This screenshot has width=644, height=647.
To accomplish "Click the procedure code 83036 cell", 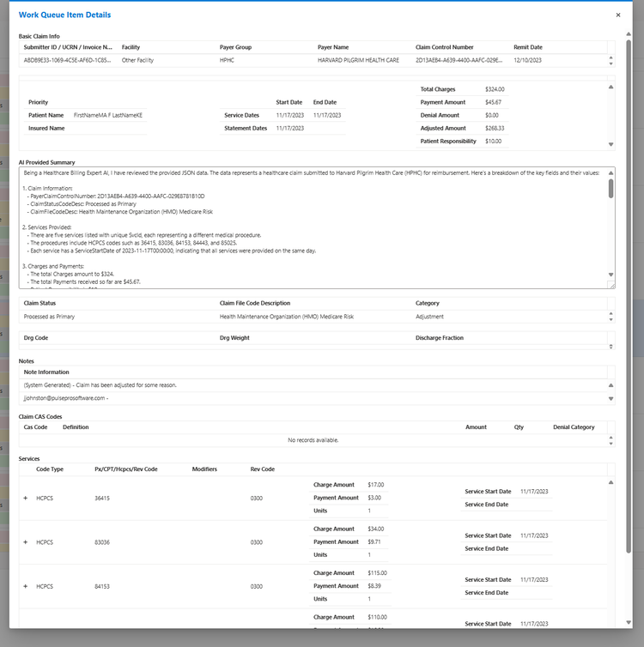I will (x=102, y=542).
